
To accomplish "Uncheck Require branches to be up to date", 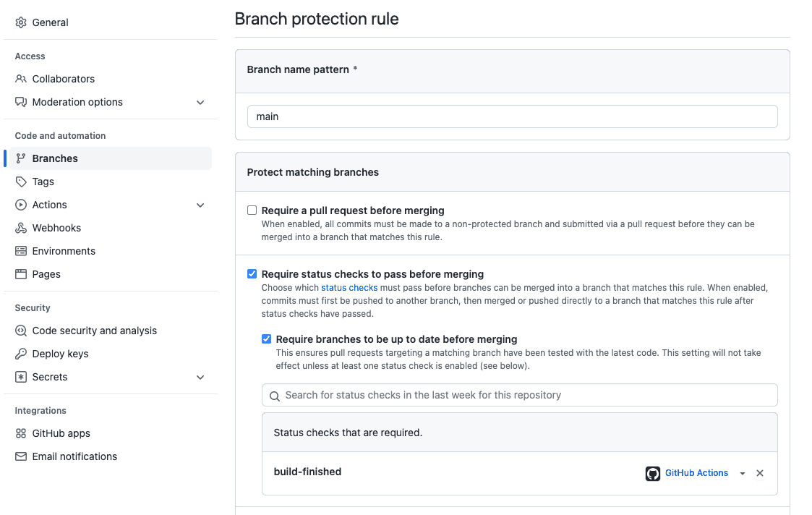I will 266,339.
